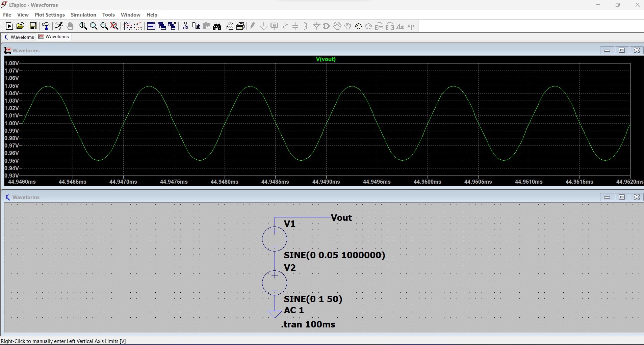Zoom in with plus magnifier
Screen dimensions: 644x345
(x=83, y=26)
